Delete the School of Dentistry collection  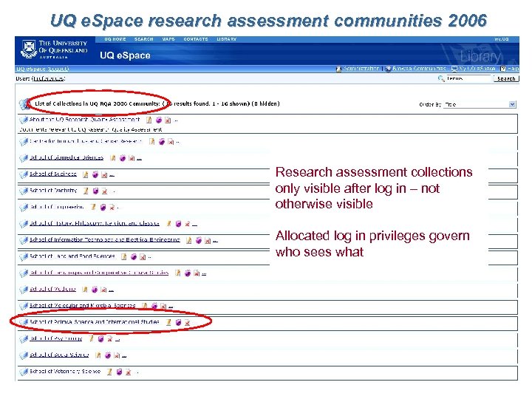coord(105,191)
